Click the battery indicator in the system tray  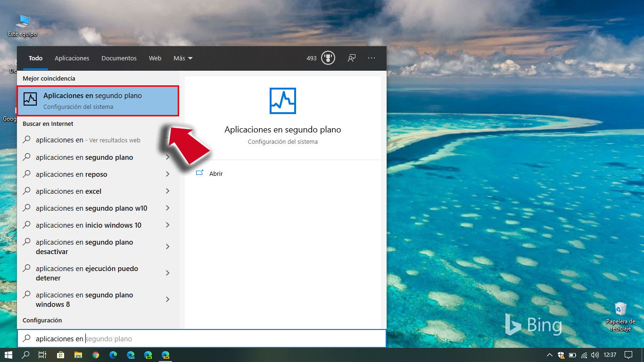[572, 355]
